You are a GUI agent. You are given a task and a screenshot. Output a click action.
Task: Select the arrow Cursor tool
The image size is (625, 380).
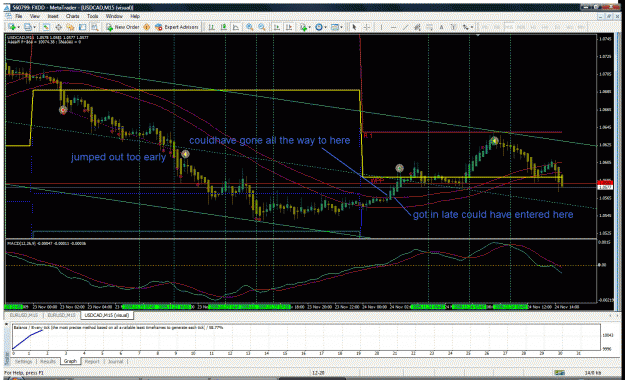354,27
